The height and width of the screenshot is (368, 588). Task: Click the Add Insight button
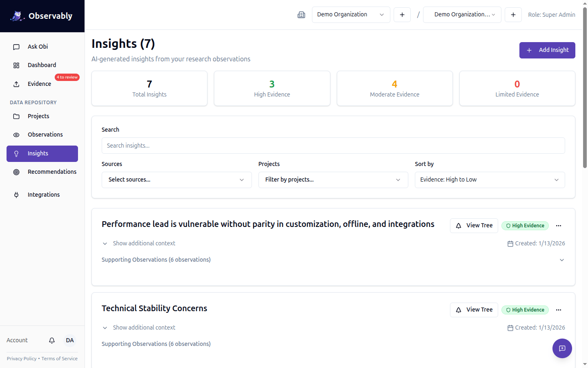click(547, 50)
